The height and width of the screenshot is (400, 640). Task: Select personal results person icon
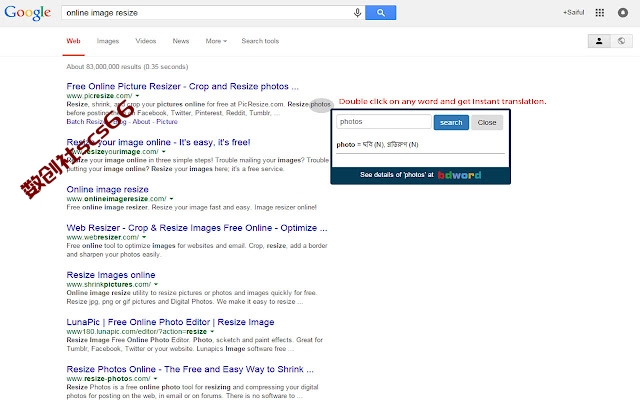click(599, 41)
